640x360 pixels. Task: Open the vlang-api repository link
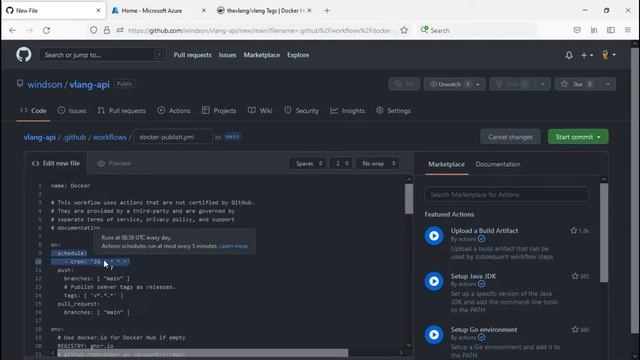pyautogui.click(x=89, y=84)
